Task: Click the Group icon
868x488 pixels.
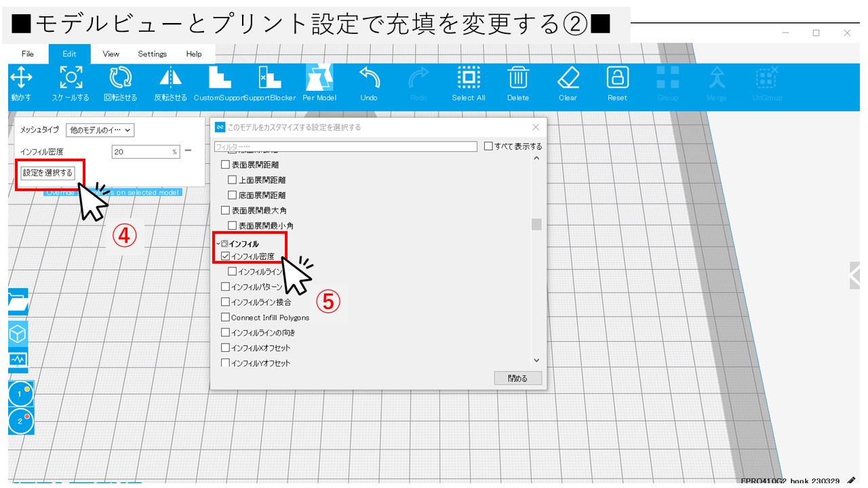Action: pos(668,77)
